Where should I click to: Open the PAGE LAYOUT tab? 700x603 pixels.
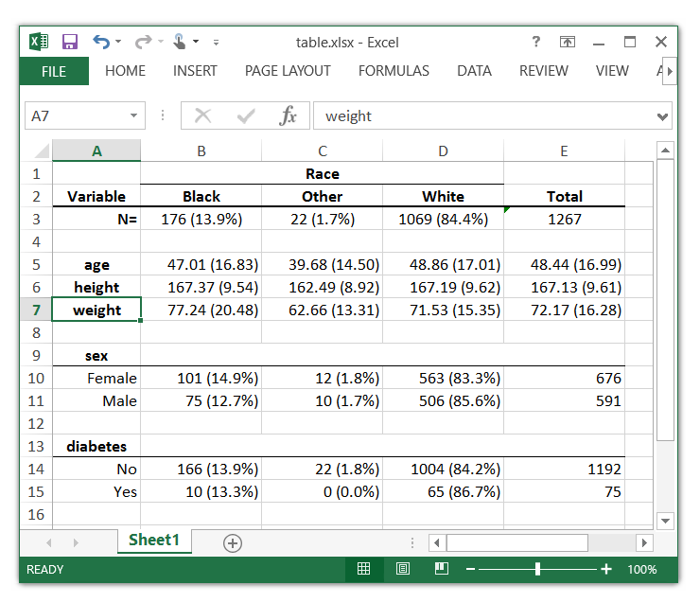click(288, 71)
